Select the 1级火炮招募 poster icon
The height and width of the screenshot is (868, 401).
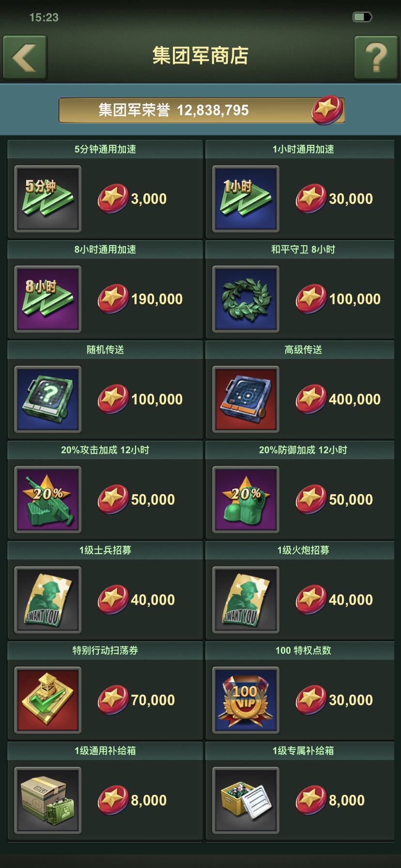pos(246,600)
